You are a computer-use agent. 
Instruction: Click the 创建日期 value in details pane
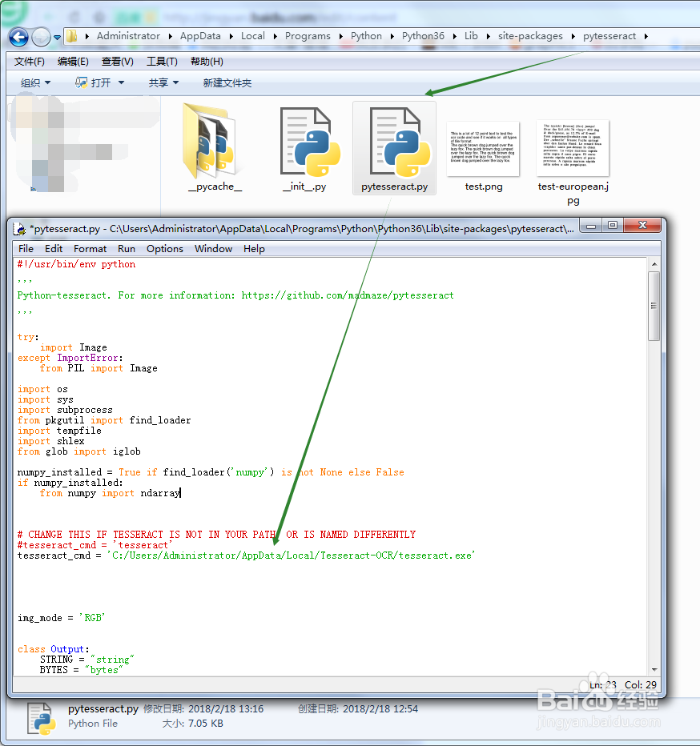[380, 709]
